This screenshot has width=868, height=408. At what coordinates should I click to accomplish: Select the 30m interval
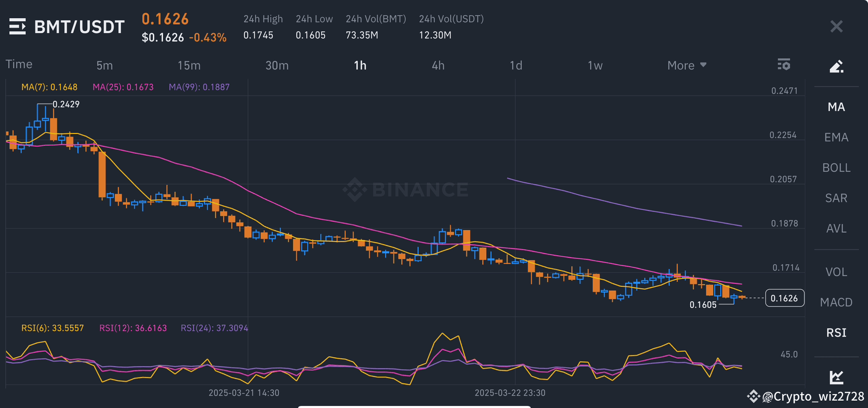pos(277,66)
